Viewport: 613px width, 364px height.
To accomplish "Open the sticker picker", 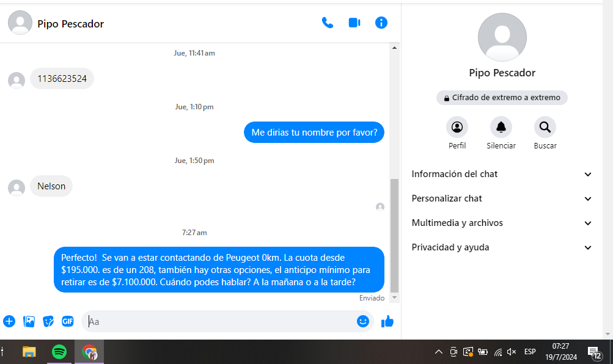I will click(x=48, y=321).
